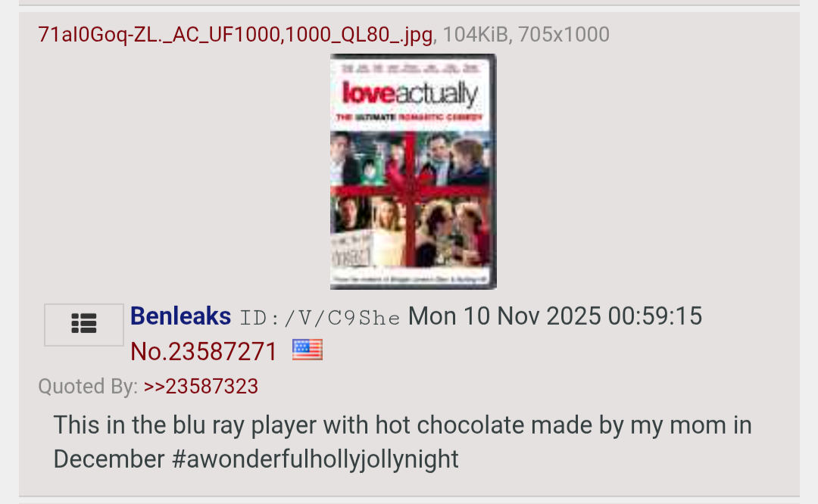Screen dimensions: 818x504
Task: Expand the Love Actually DVD thumbnail
Action: (414, 172)
